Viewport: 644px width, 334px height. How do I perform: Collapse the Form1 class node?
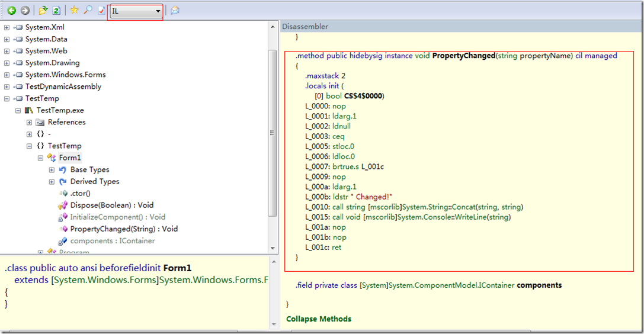(x=40, y=158)
